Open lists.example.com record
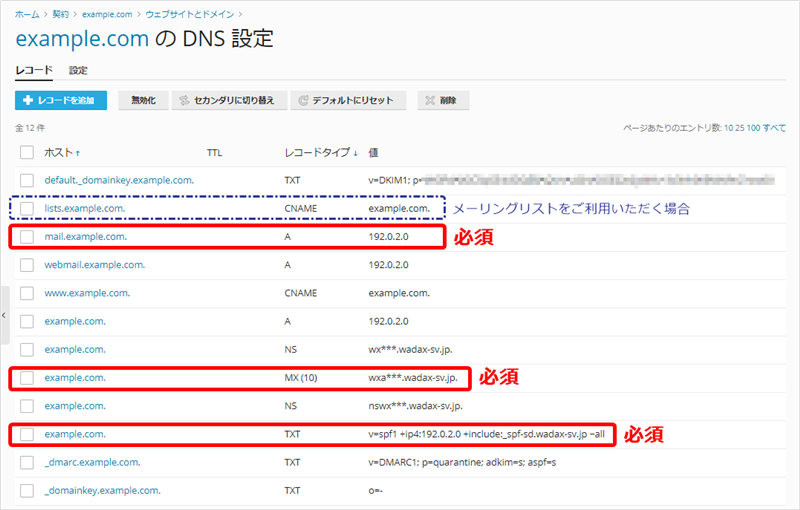 [x=85, y=208]
